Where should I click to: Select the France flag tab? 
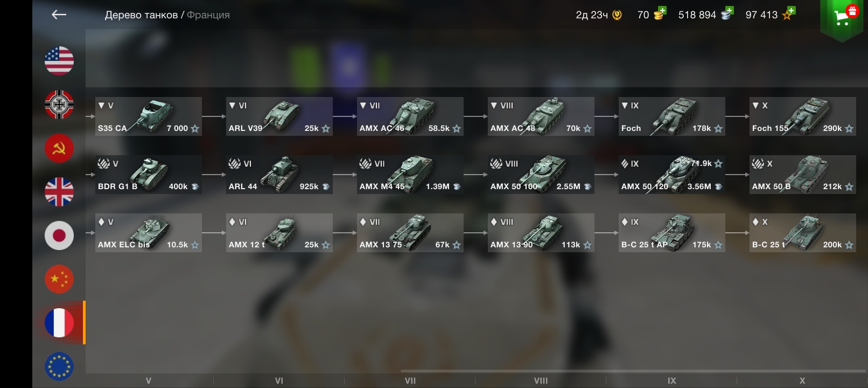pyautogui.click(x=59, y=322)
